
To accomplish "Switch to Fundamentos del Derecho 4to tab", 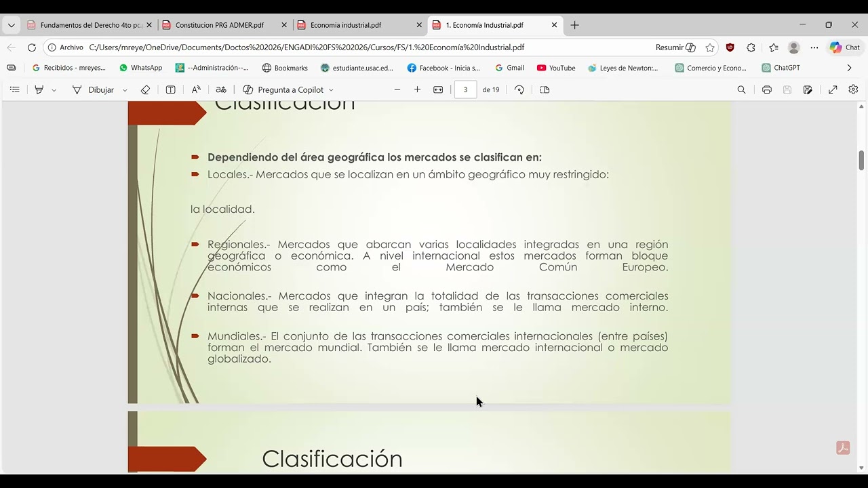I will coord(89,25).
